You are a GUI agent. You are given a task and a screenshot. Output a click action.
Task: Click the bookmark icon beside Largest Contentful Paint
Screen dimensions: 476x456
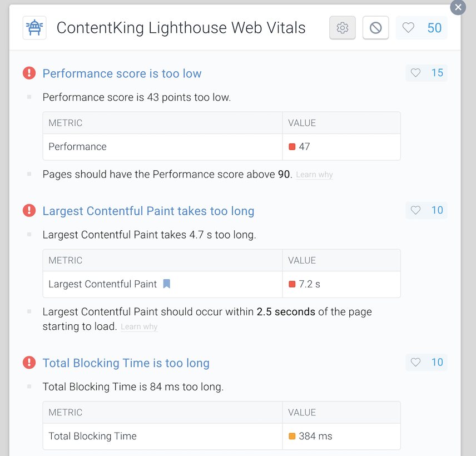[166, 284]
